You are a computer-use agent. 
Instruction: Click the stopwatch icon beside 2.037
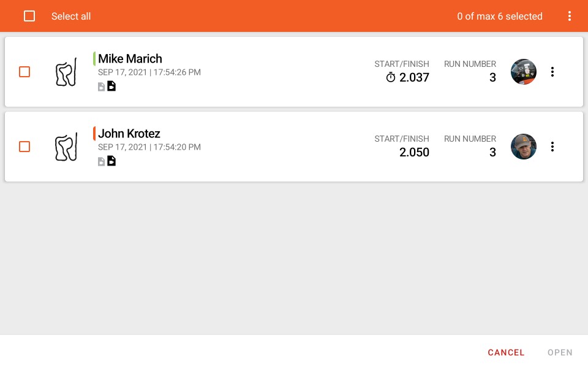[391, 77]
